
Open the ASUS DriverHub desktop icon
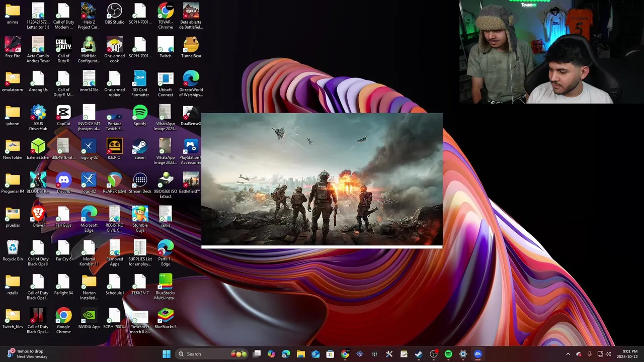click(38, 118)
